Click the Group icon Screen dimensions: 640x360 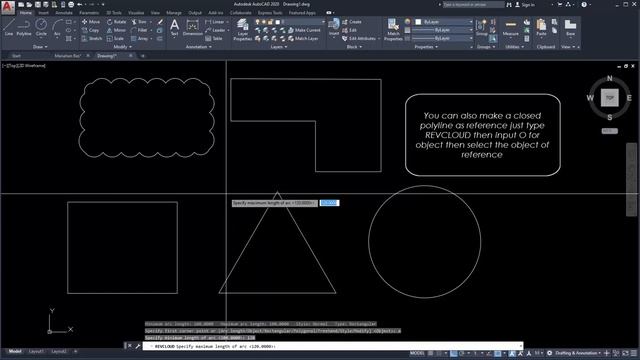click(482, 28)
